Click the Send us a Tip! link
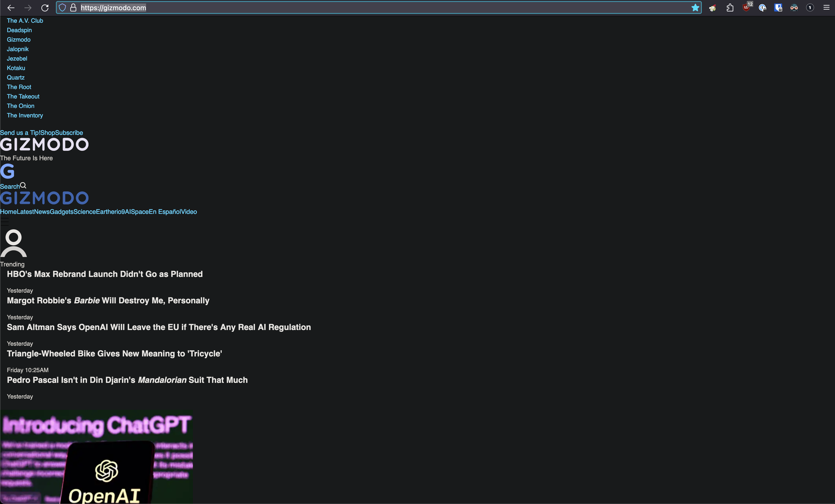 (x=20, y=133)
